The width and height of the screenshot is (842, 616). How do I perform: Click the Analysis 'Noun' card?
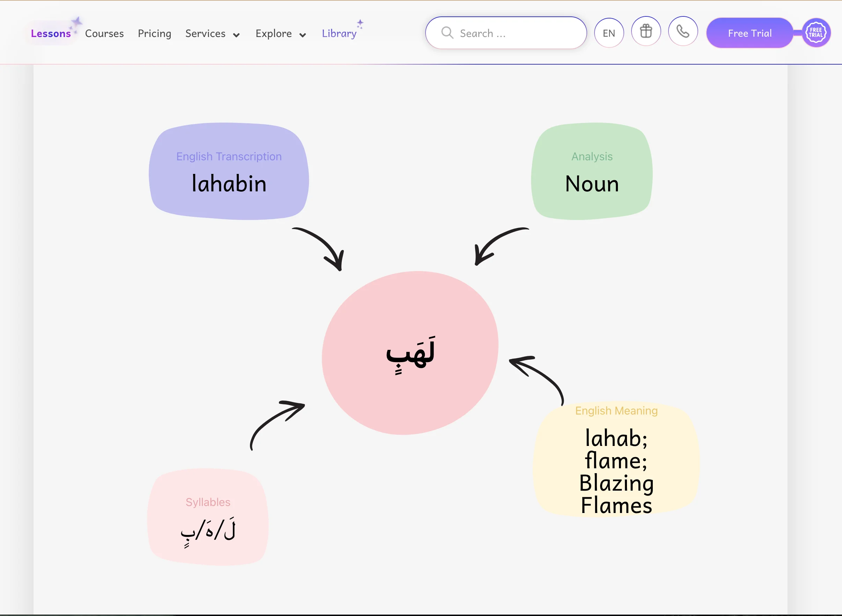pyautogui.click(x=591, y=171)
